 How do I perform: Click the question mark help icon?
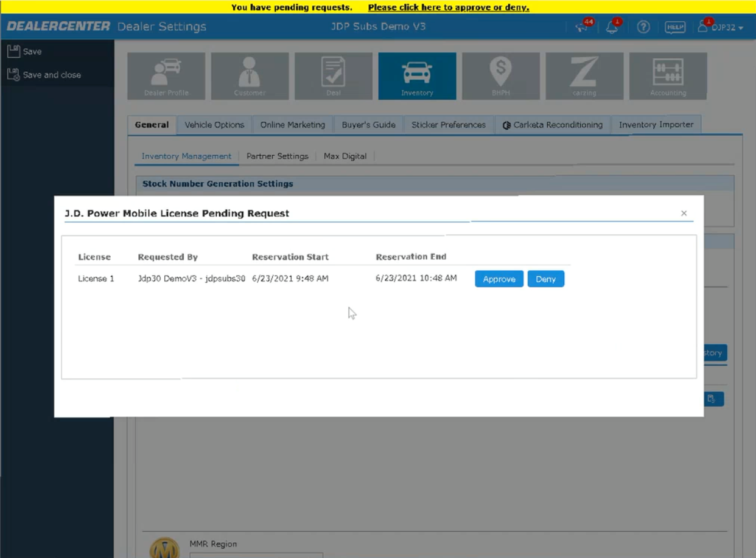(643, 27)
